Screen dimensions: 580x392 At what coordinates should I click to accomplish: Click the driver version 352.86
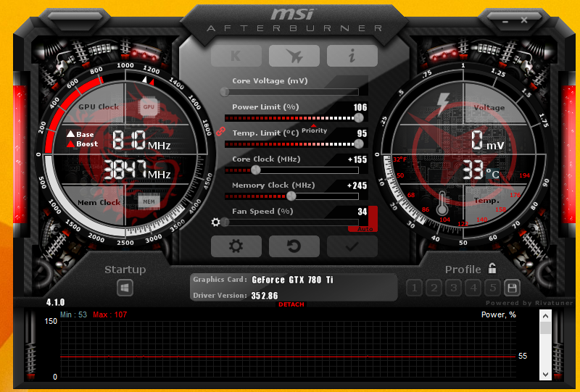[x=265, y=296]
